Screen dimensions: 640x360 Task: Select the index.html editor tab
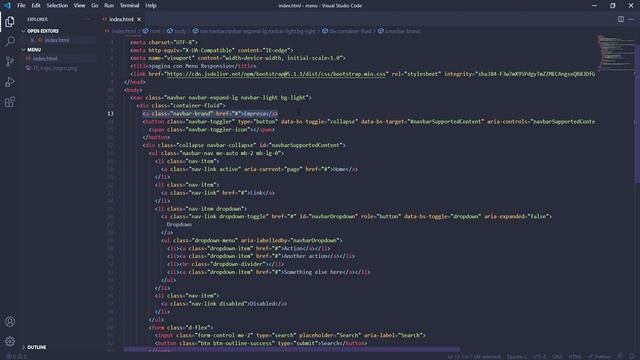tap(121, 19)
